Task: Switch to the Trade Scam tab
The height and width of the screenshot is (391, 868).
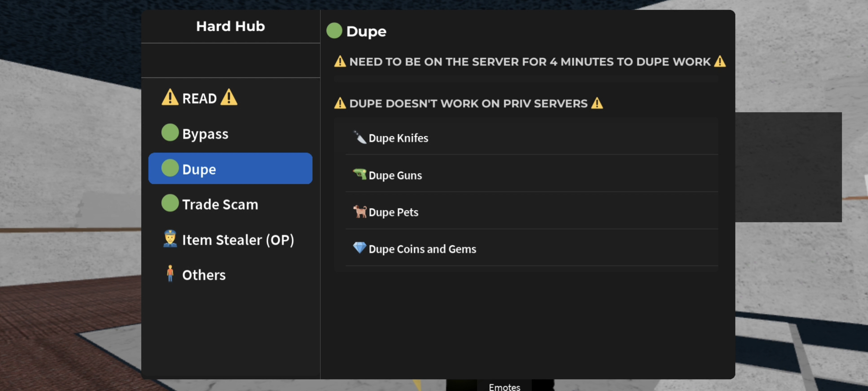Action: [220, 204]
